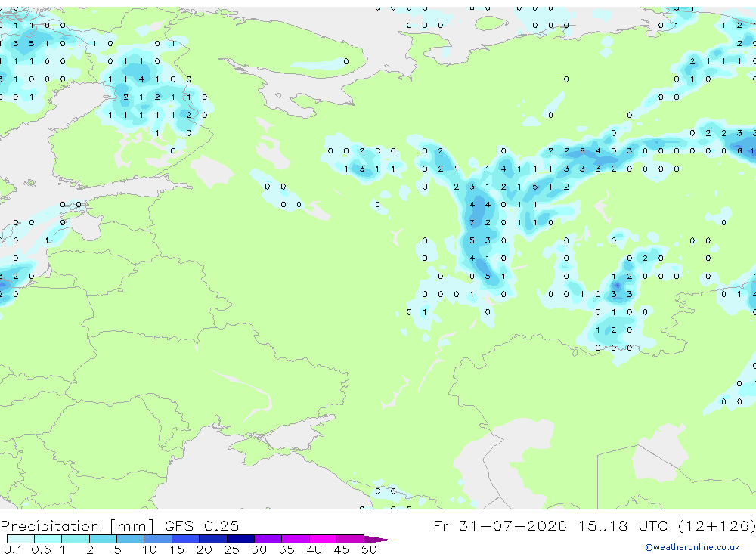
Task: Click the "0.1" legend scale label
Action: point(13,549)
